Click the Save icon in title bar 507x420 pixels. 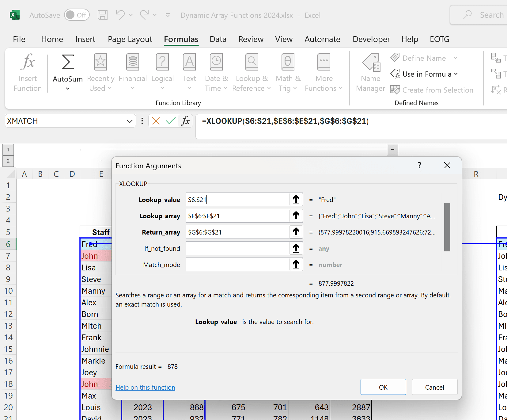click(x=102, y=15)
